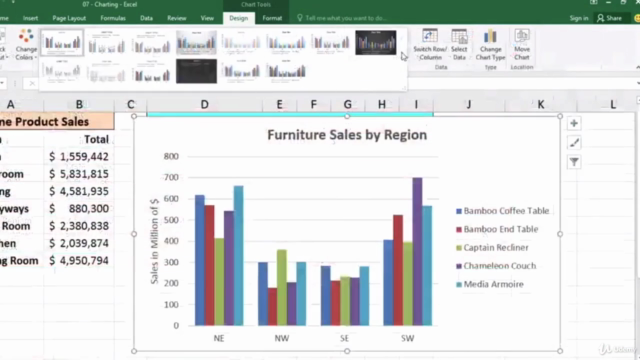Click Switch Row/Column button
Screen dimensions: 640x360
[x=430, y=45]
